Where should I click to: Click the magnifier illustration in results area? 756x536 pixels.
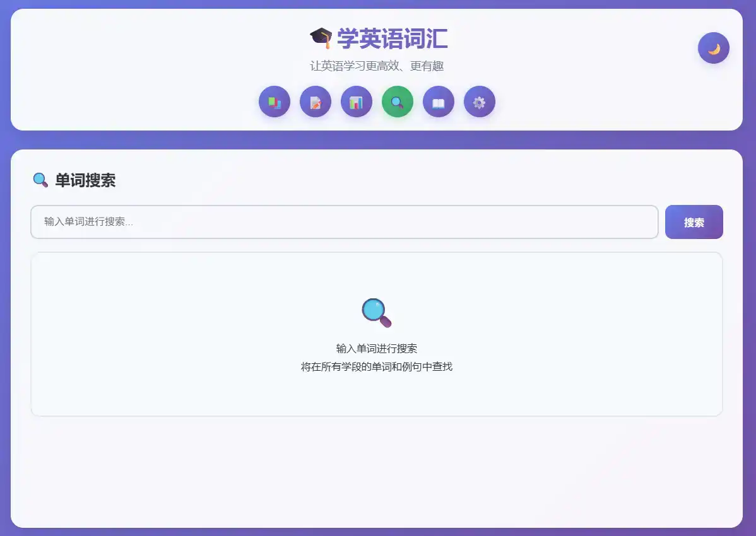[376, 313]
